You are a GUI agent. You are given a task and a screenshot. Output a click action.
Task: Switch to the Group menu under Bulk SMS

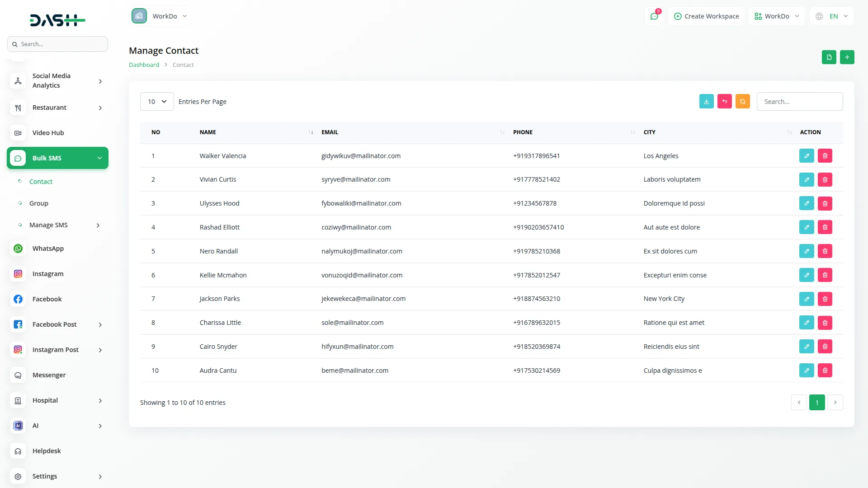pos(39,203)
